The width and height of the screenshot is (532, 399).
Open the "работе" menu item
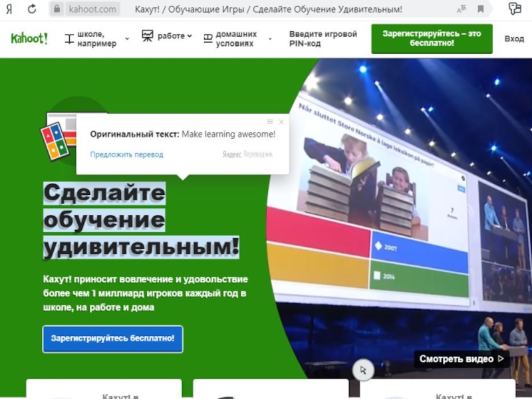pyautogui.click(x=167, y=36)
